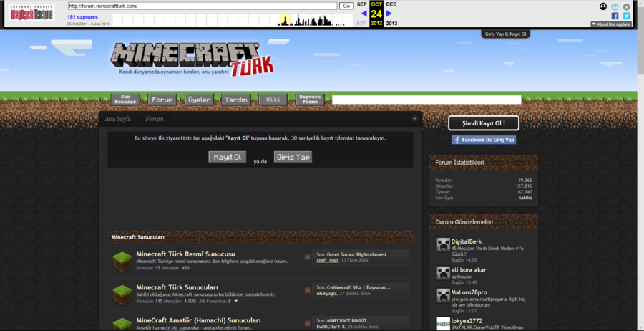The width and height of the screenshot is (644, 331).
Task: Open Wayback user account icon
Action: click(603, 6)
